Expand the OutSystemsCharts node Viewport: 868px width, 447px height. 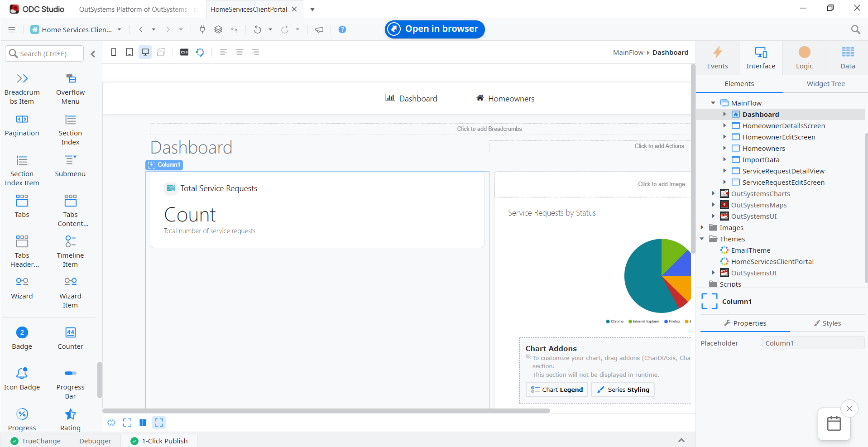click(x=714, y=193)
